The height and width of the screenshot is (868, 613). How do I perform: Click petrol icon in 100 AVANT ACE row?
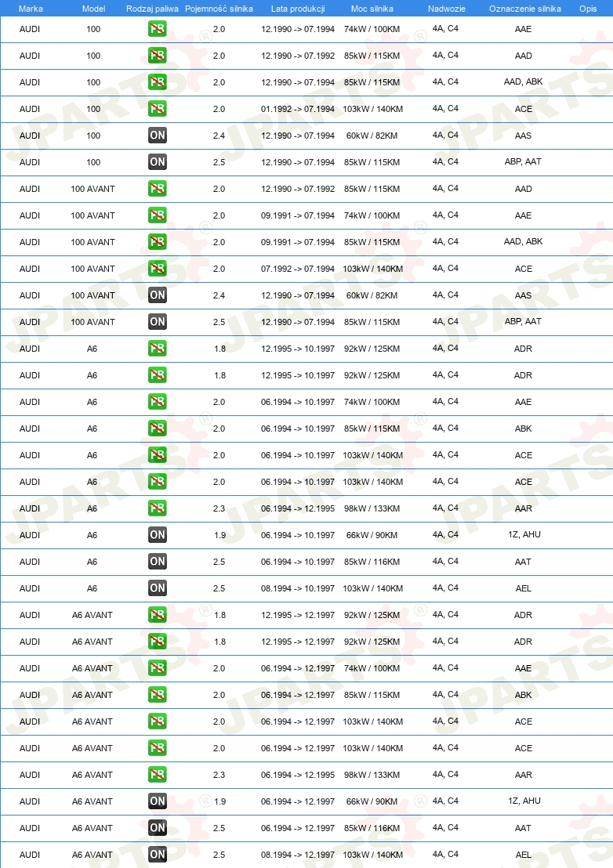(158, 269)
